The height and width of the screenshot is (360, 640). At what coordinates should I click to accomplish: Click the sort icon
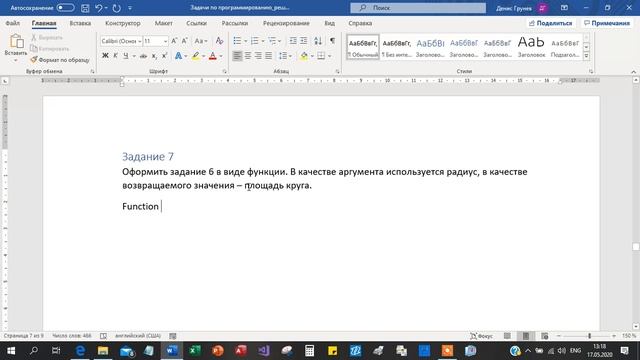point(318,41)
